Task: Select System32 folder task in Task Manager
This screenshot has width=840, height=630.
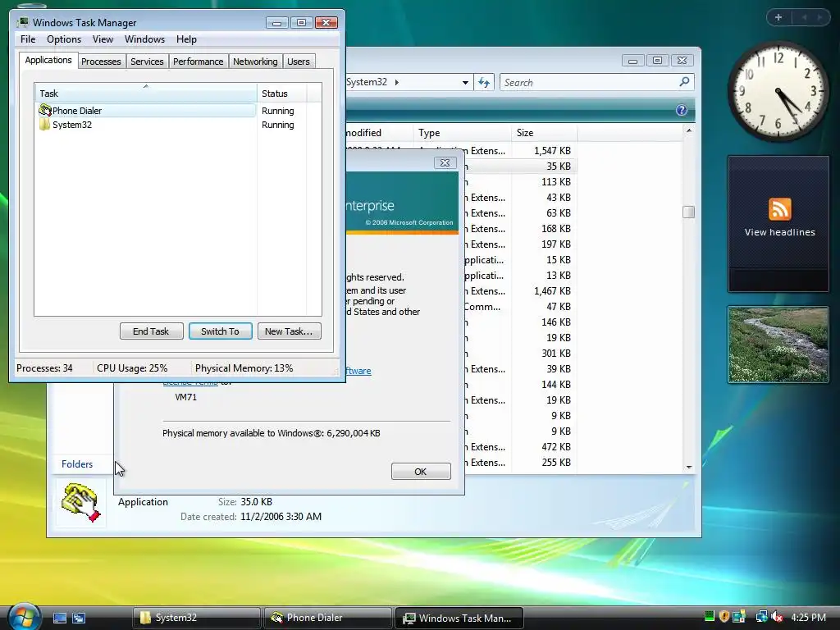Action: [x=145, y=125]
